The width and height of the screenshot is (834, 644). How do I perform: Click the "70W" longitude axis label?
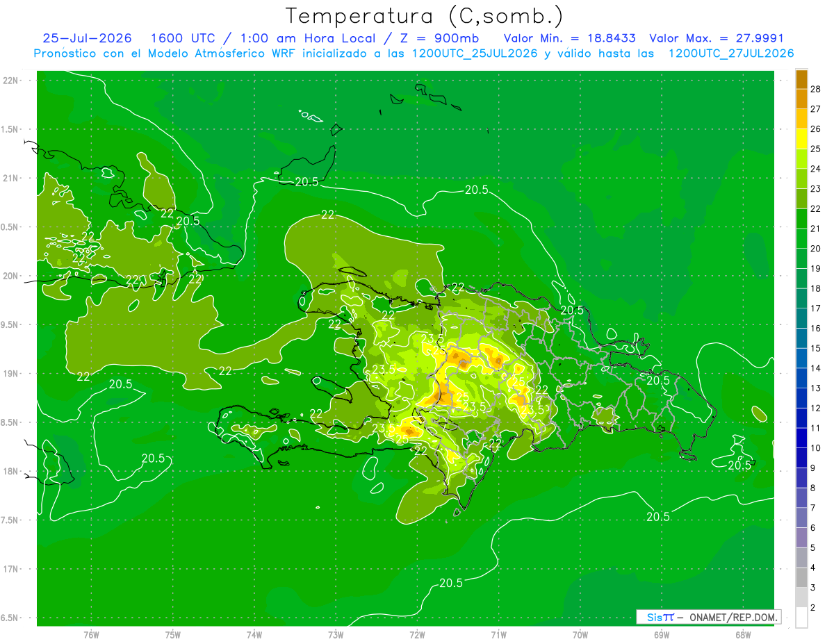580,635
